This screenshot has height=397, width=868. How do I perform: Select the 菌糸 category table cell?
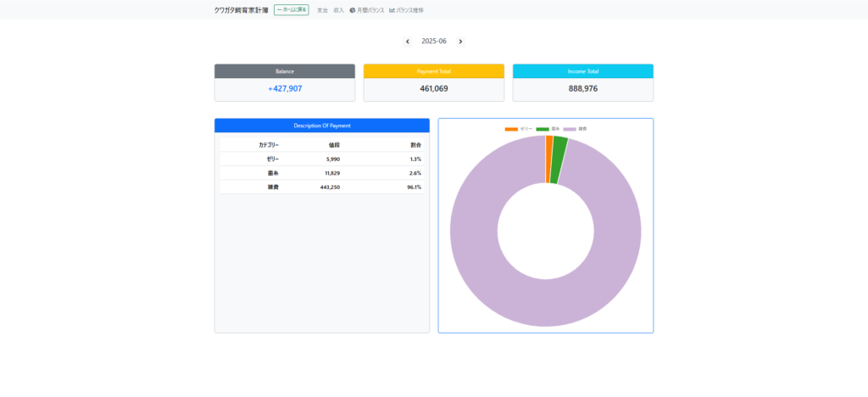pyautogui.click(x=250, y=173)
